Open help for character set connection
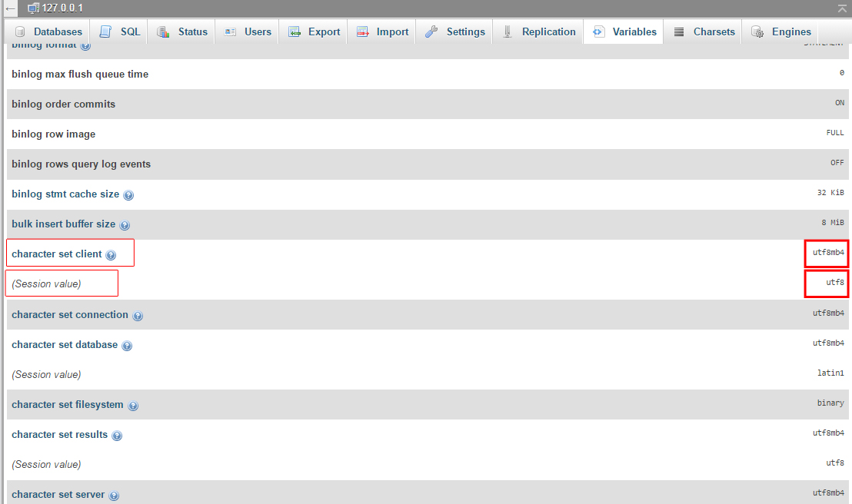The height and width of the screenshot is (504, 852). click(x=138, y=316)
